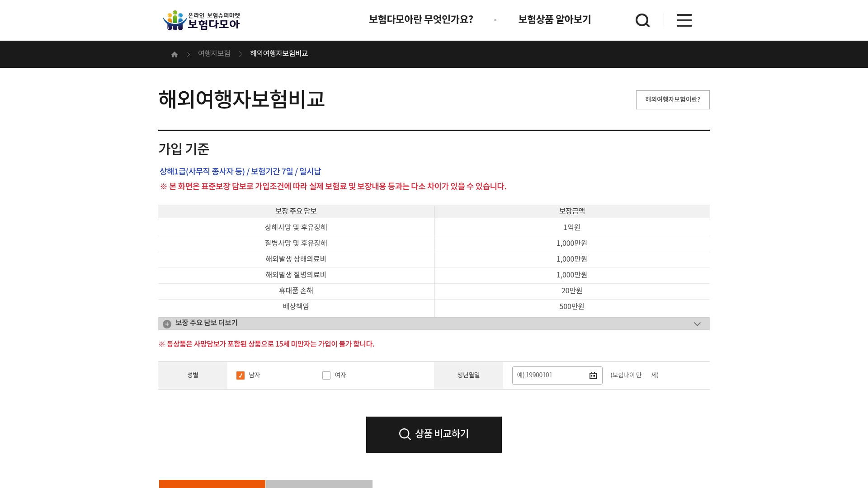
Task: Click the plus icon next to 보장 주요 담보 더보기
Action: click(166, 324)
